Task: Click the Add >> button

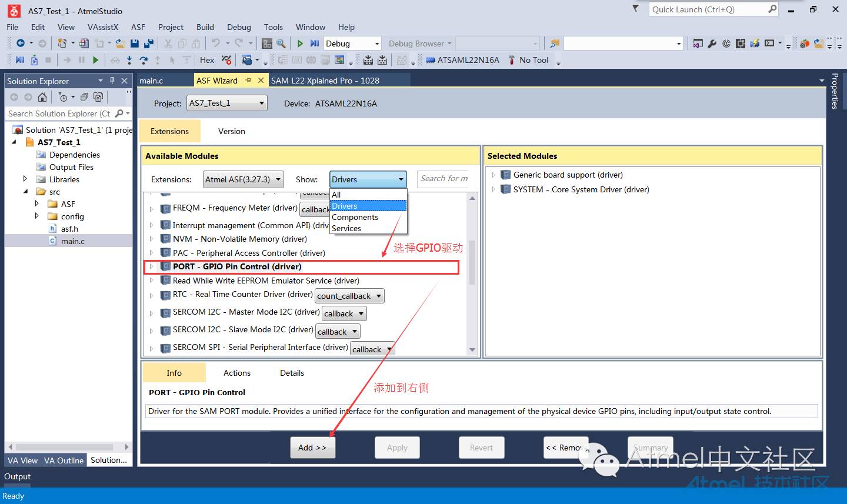Action: [312, 448]
